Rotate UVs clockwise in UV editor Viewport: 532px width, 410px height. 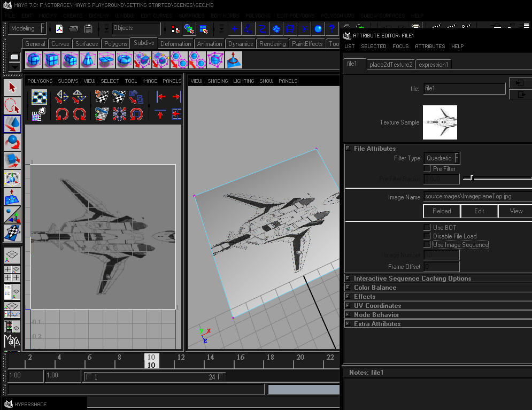point(79,114)
